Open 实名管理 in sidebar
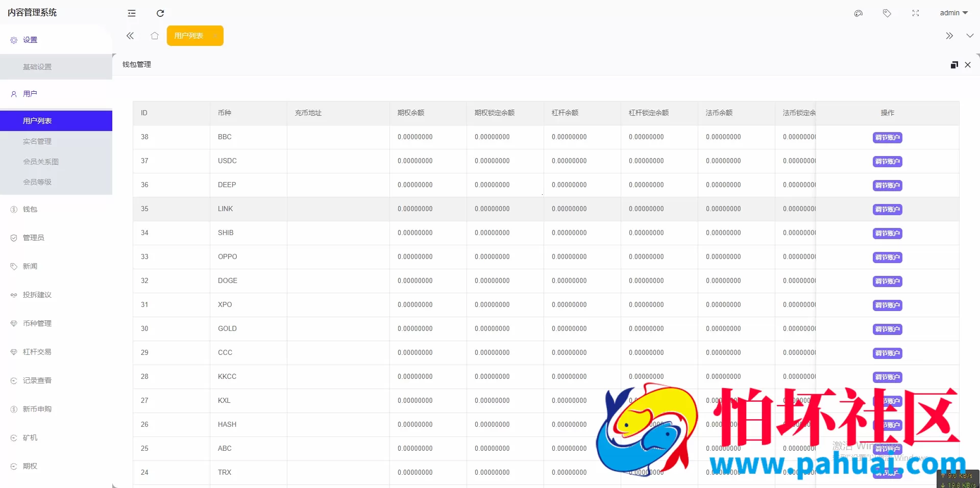 [56, 141]
